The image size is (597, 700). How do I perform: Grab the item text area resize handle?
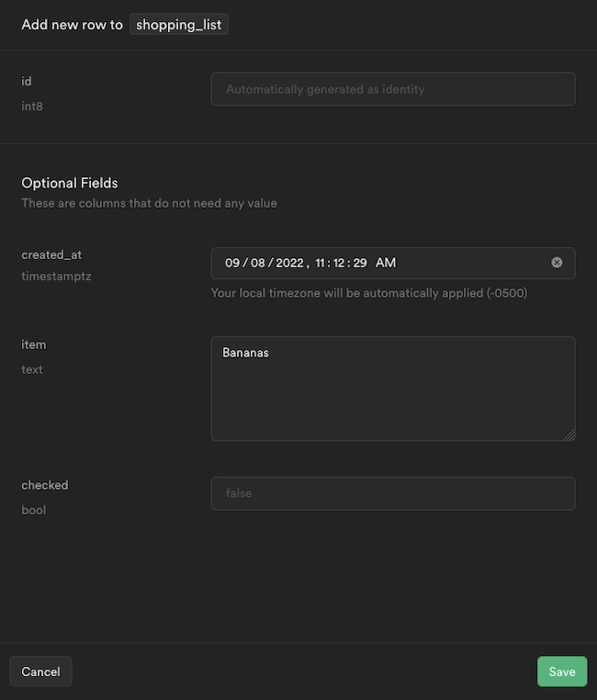[569, 435]
